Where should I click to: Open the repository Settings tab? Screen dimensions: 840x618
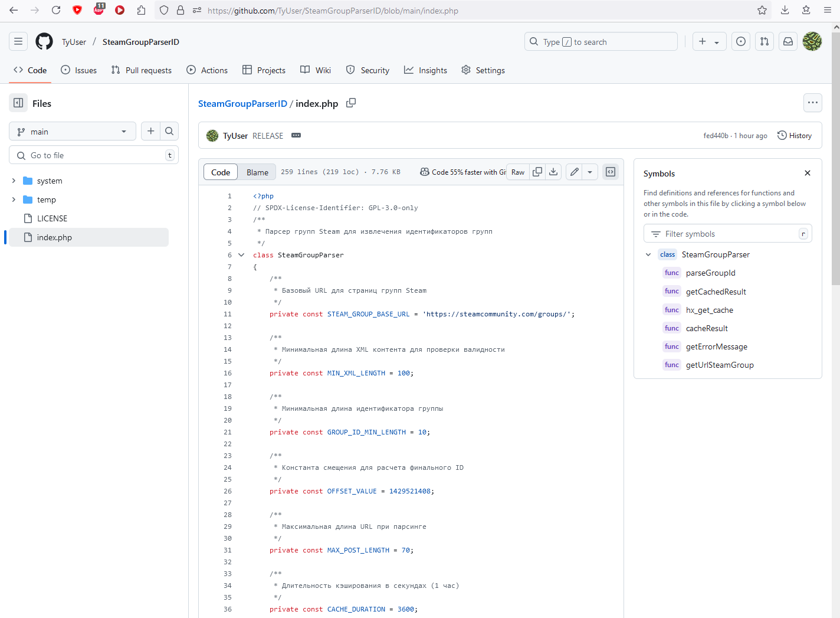pos(483,70)
